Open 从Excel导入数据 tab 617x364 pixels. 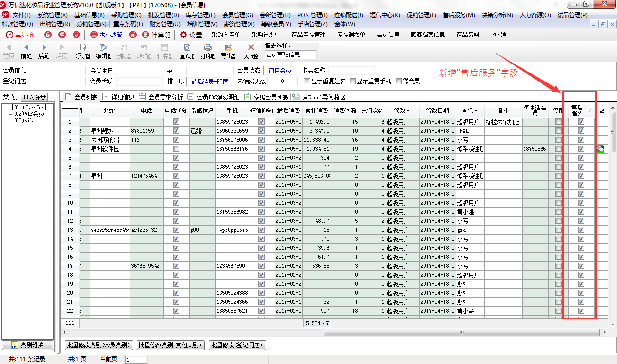[x=320, y=97]
